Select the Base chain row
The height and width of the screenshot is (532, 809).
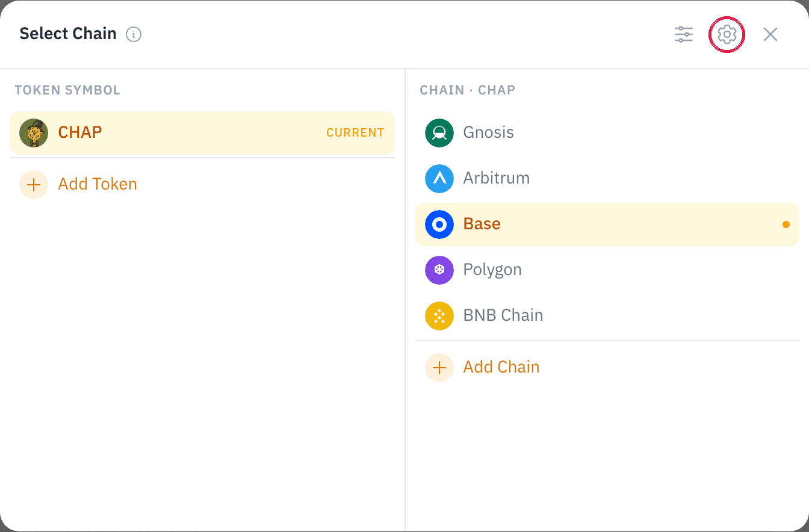(x=607, y=224)
